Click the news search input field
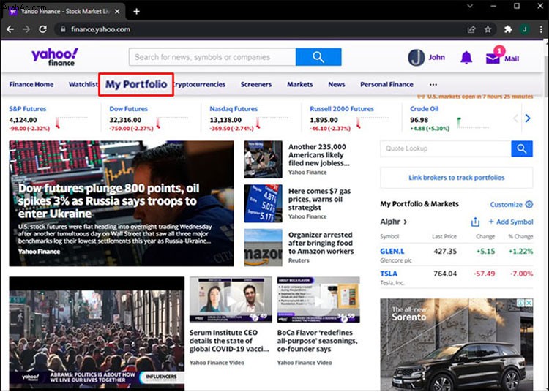549x392 pixels. tap(212, 57)
